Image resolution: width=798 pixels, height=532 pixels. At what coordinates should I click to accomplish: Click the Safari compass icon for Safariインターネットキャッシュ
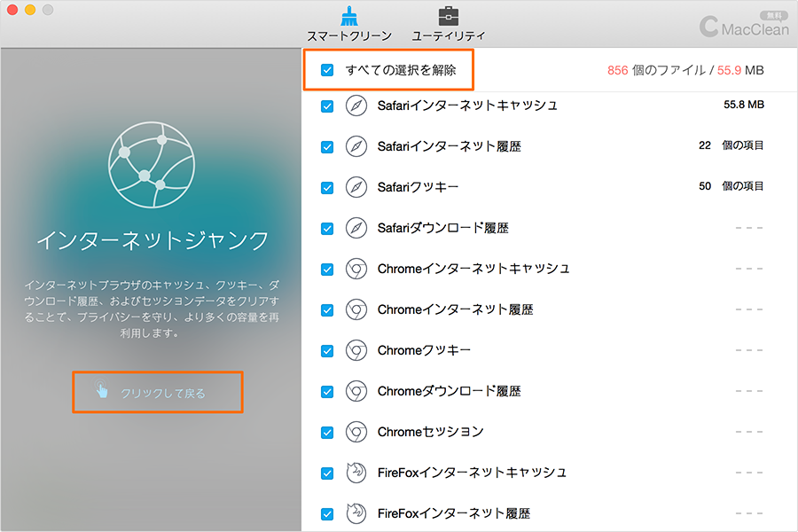tap(356, 106)
